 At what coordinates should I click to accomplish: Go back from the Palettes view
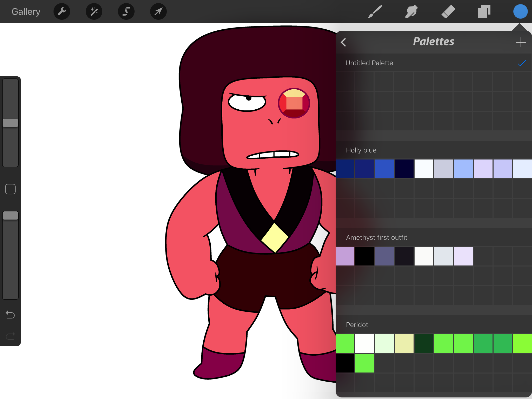pos(343,42)
